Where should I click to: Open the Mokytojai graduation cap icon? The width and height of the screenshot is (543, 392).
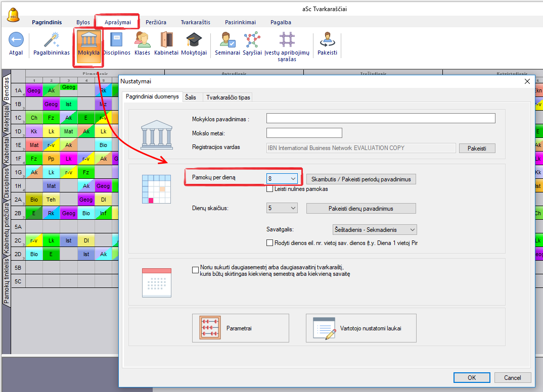click(x=194, y=40)
